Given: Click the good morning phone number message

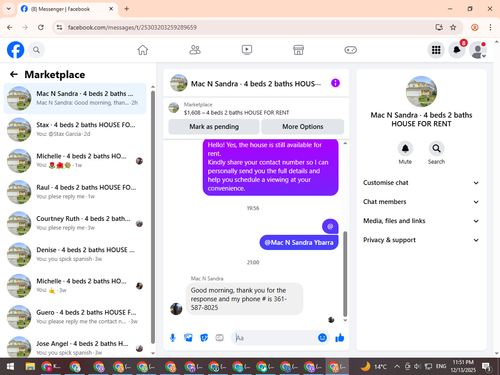Looking at the screenshot, I should [244, 299].
